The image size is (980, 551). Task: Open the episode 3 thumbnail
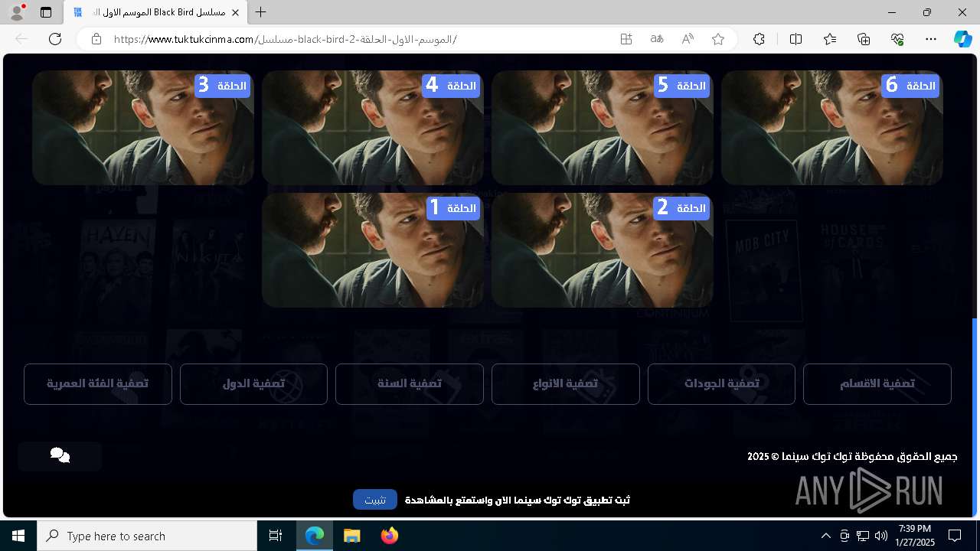143,128
